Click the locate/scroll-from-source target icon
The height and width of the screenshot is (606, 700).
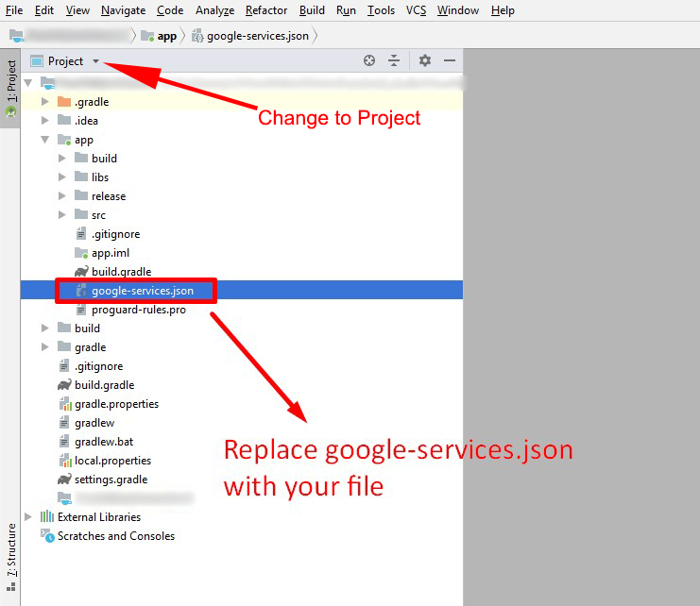(x=369, y=60)
